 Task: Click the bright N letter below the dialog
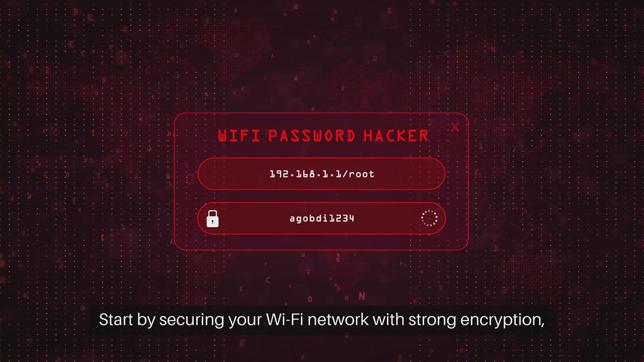[x=362, y=296]
